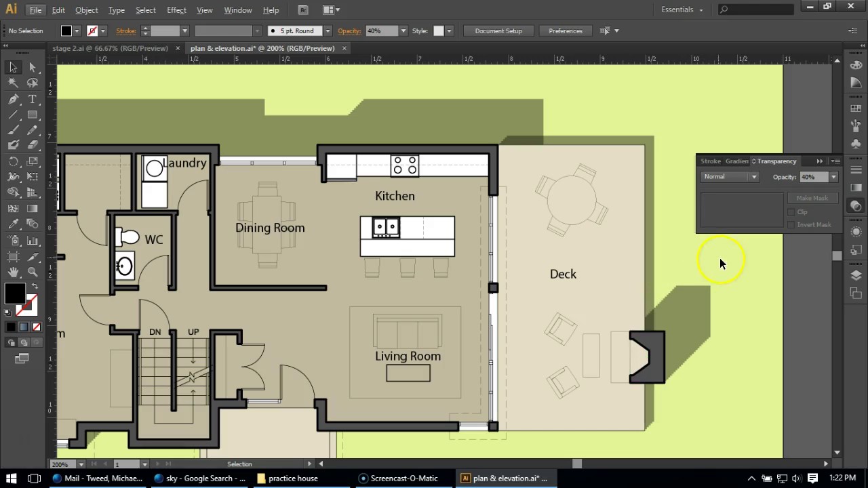Image resolution: width=868 pixels, height=488 pixels.
Task: Open Transparency panel opacity dropdown arrow
Action: (833, 178)
